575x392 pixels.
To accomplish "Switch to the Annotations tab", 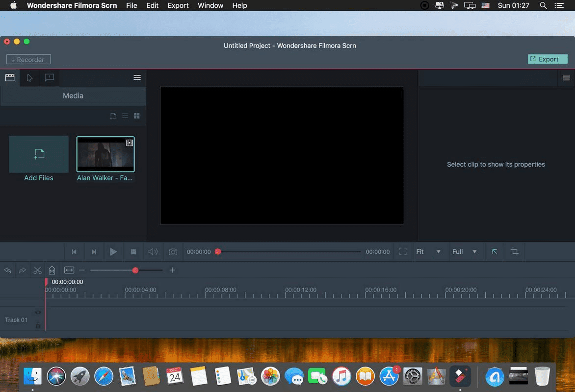I will coord(49,78).
